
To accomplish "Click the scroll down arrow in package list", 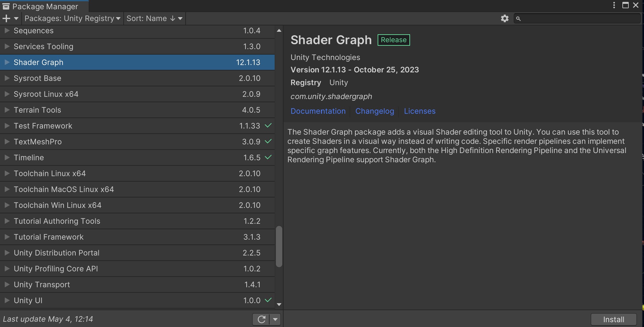I will tap(279, 304).
